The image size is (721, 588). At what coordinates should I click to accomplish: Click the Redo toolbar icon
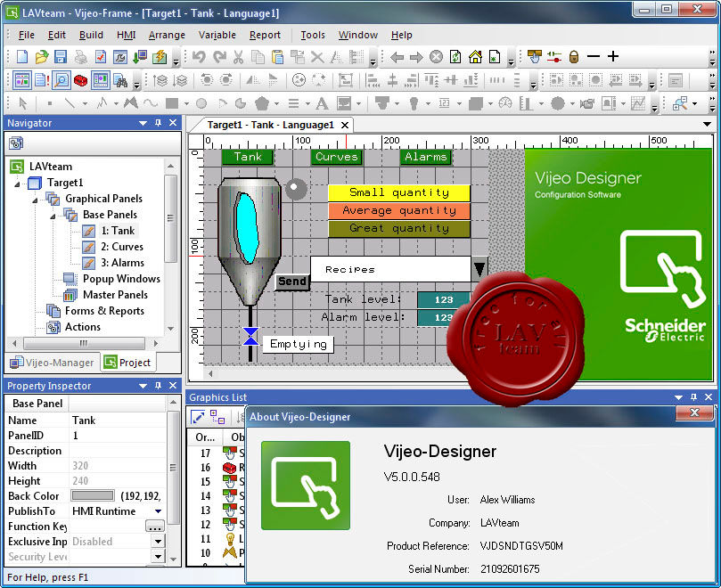[219, 57]
